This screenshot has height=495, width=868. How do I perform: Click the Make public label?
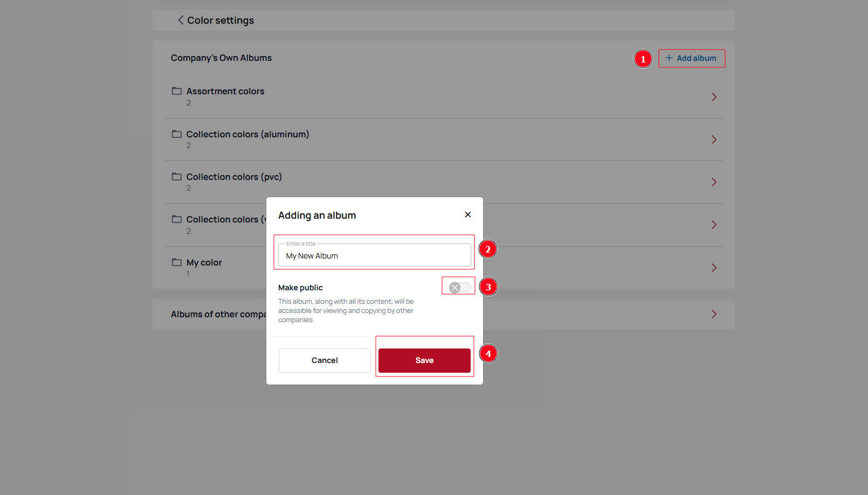[300, 288]
